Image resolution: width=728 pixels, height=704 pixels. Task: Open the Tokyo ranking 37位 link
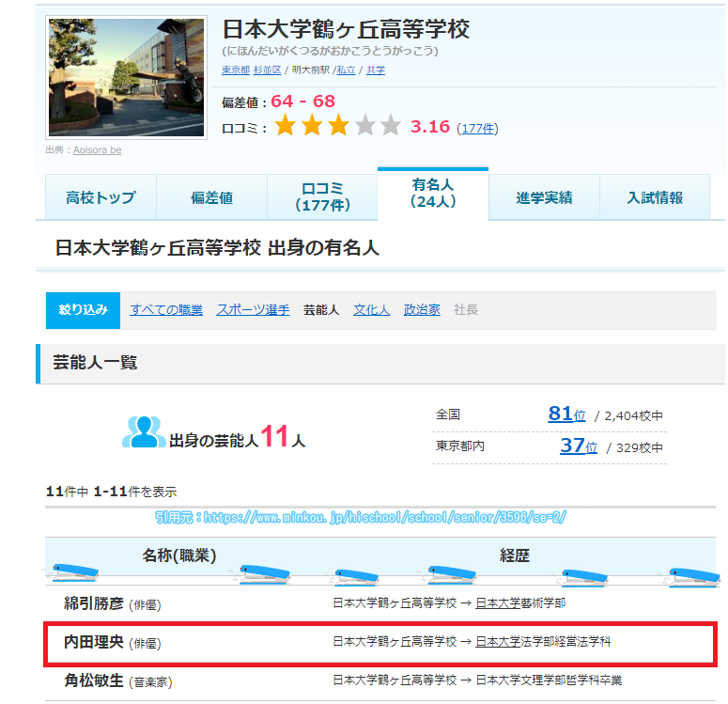[x=579, y=446]
